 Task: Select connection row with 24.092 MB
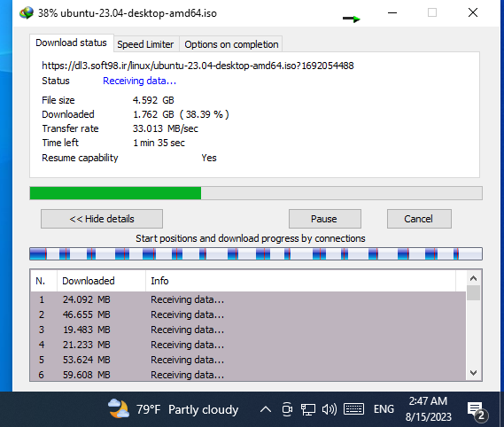coord(248,299)
